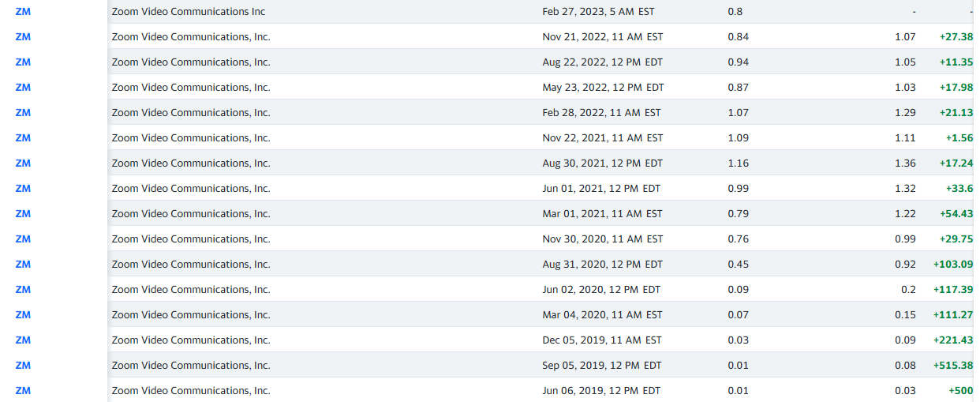
Task: Open ZM link beside Jun 01, 2021 date
Action: pyautogui.click(x=23, y=189)
